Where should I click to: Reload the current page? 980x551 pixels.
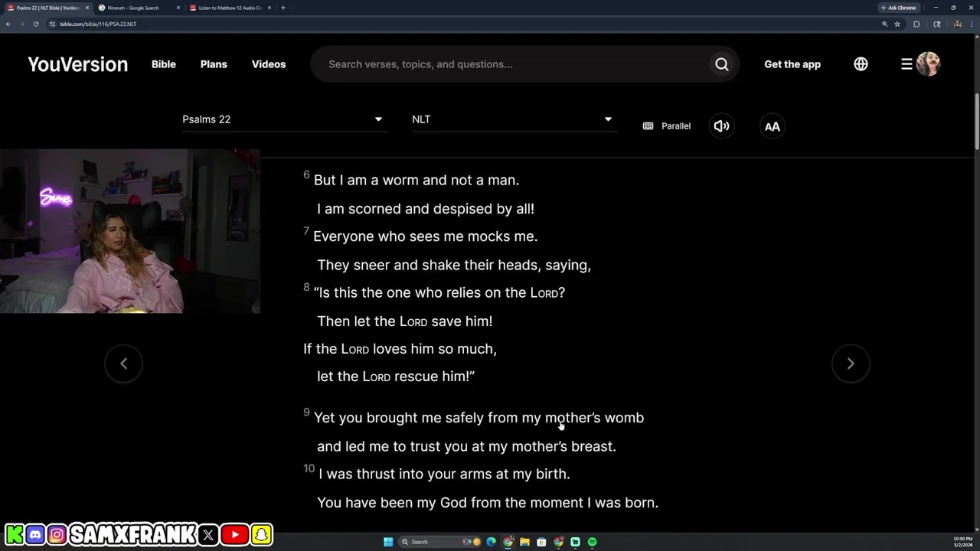point(36,24)
